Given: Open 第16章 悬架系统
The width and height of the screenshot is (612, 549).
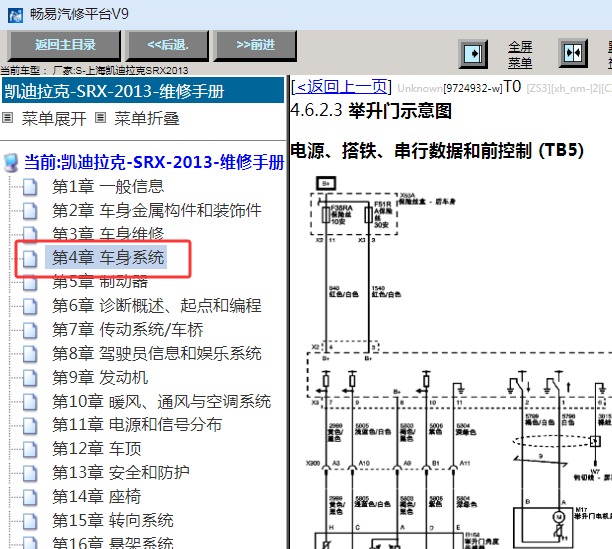Looking at the screenshot, I should tap(113, 543).
